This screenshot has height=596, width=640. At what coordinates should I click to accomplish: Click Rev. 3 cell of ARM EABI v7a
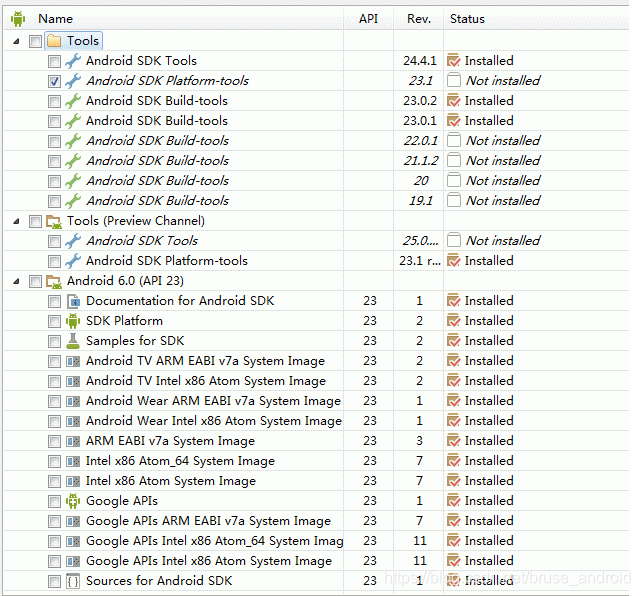click(420, 441)
